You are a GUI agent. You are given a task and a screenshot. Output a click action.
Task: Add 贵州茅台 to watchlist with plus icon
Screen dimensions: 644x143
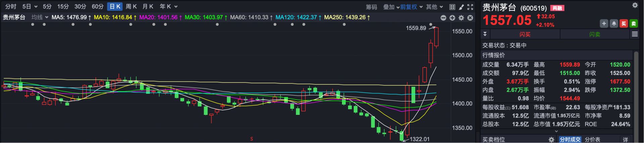604,23
